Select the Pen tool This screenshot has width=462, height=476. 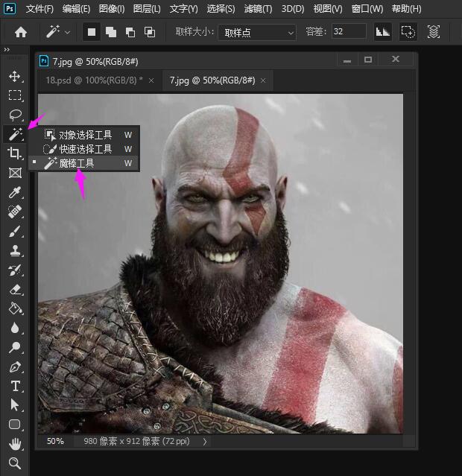pos(15,366)
